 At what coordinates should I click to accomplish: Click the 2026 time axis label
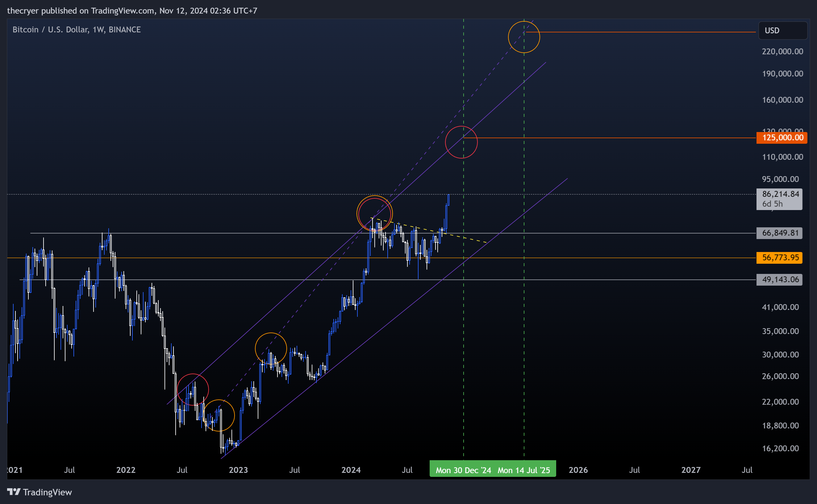click(578, 470)
